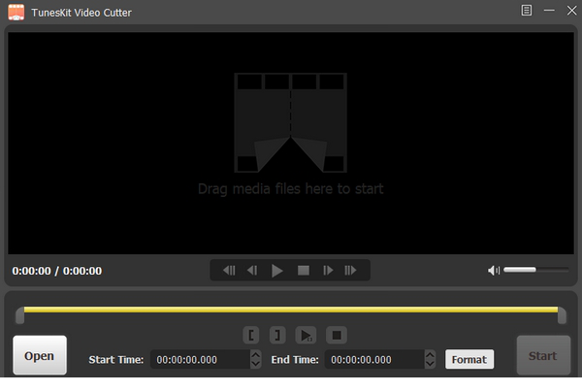Preview the selected segment
582x392 pixels.
(x=306, y=335)
